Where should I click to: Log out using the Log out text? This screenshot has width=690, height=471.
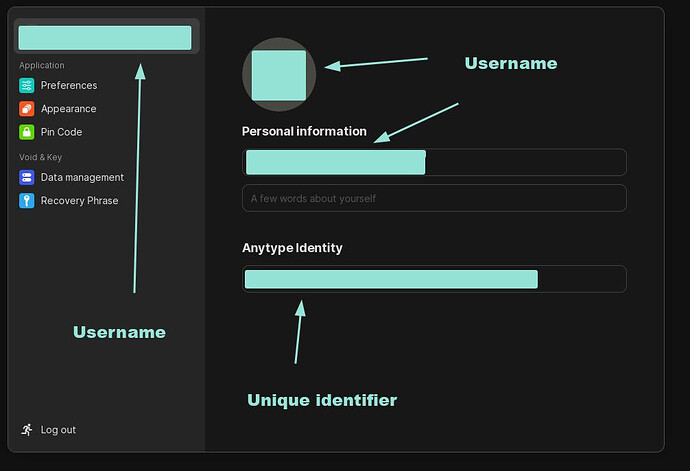click(58, 430)
